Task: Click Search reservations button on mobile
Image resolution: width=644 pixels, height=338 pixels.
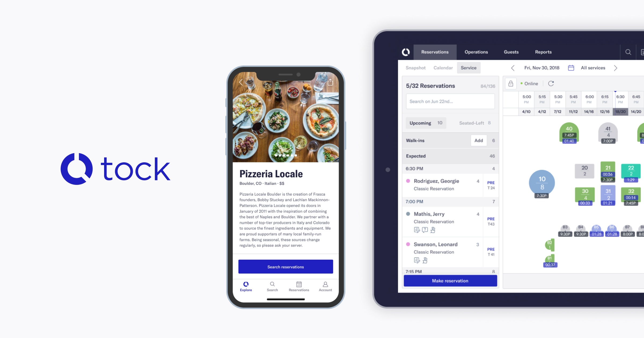Action: coord(285,266)
